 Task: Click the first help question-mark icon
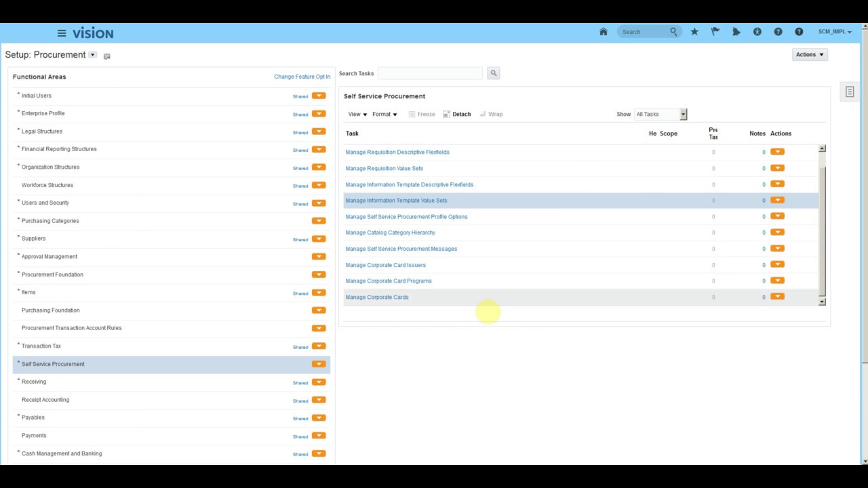point(778,32)
